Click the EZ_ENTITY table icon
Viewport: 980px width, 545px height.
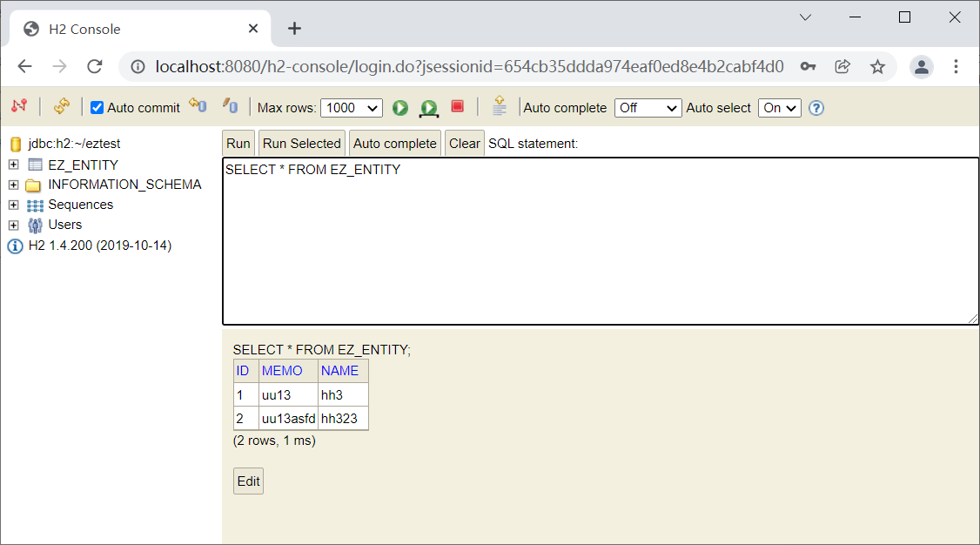(35, 165)
